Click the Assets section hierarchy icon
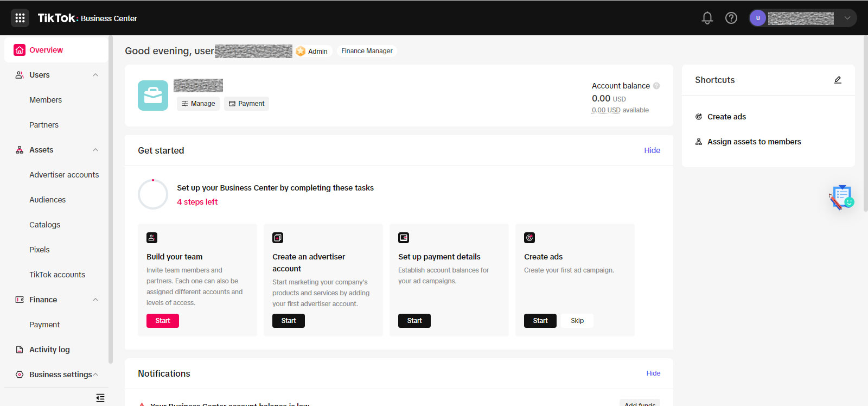This screenshot has width=868, height=406. pos(20,150)
